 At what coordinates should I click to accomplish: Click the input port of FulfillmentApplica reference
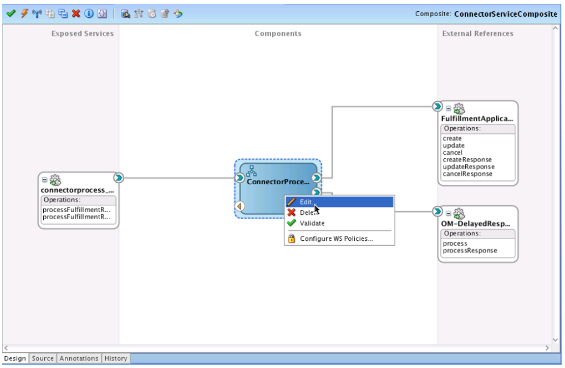pyautogui.click(x=437, y=106)
